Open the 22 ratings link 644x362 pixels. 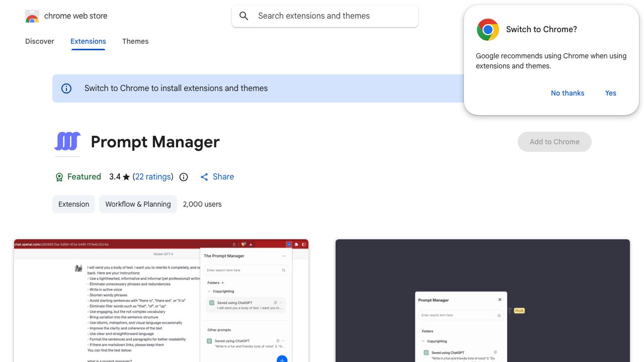point(153,177)
